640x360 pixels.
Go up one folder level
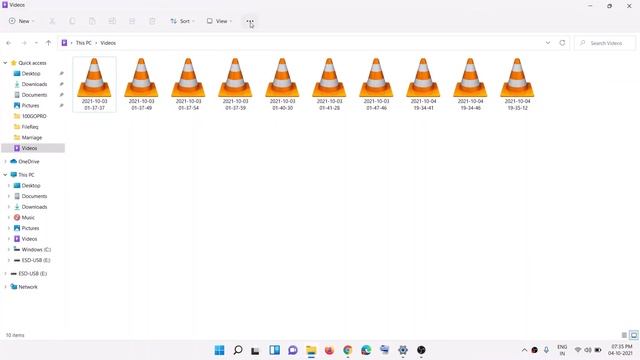[49, 43]
